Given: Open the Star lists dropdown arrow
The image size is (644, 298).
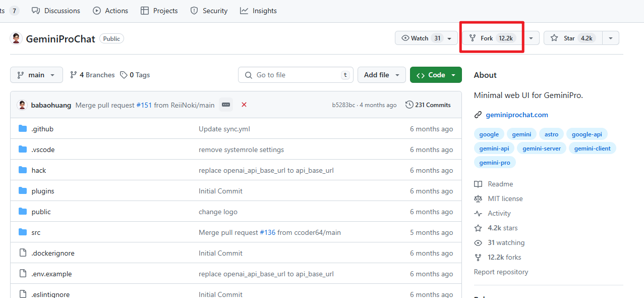Looking at the screenshot, I should click(611, 38).
